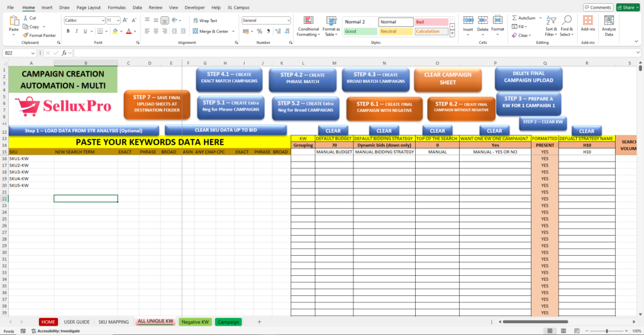Open the Formulas ribbon tab

coord(116,8)
